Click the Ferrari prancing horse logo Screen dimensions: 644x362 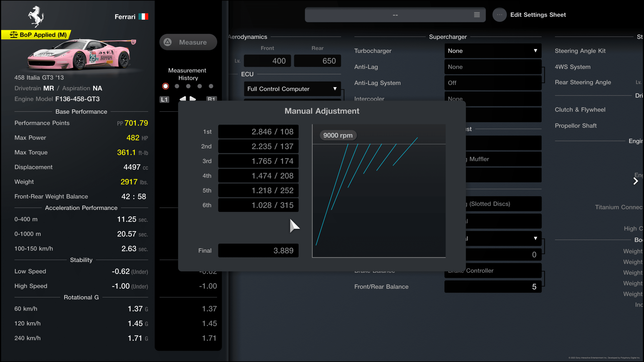tap(36, 16)
